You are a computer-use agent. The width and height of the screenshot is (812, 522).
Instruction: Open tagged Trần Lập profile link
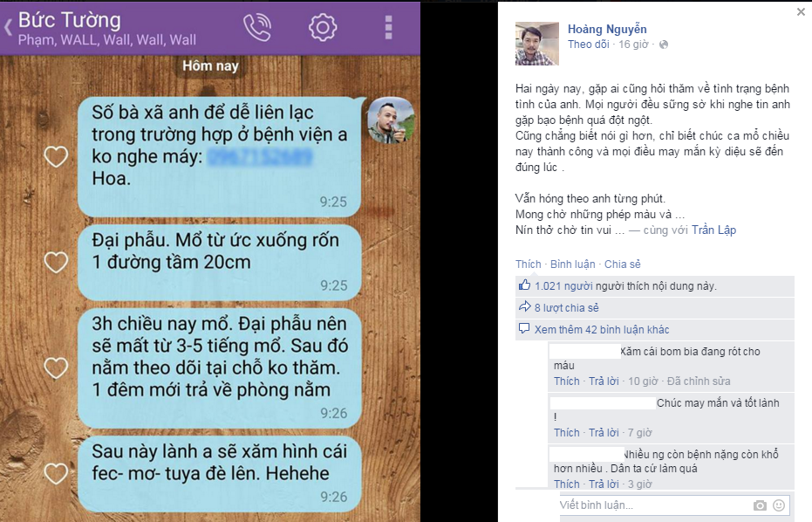713,230
